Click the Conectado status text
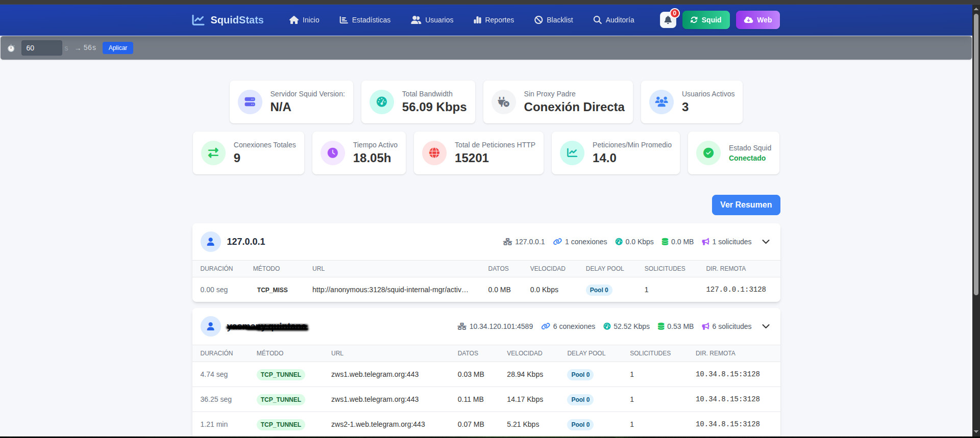 tap(747, 158)
